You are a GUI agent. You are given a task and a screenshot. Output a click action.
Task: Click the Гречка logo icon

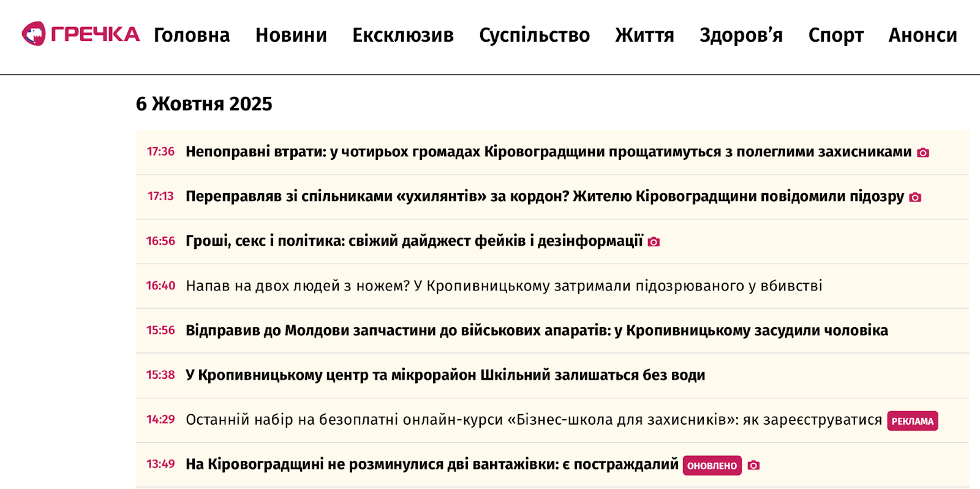click(x=34, y=34)
